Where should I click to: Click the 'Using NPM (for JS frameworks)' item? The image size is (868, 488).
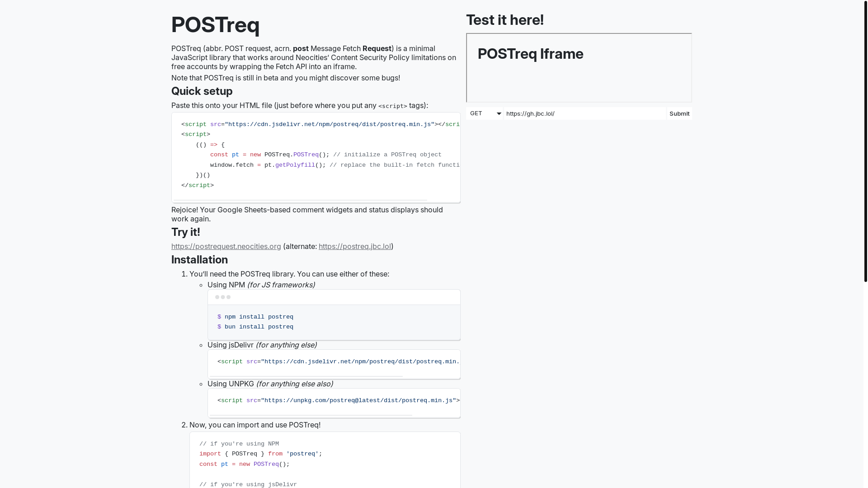[261, 285]
